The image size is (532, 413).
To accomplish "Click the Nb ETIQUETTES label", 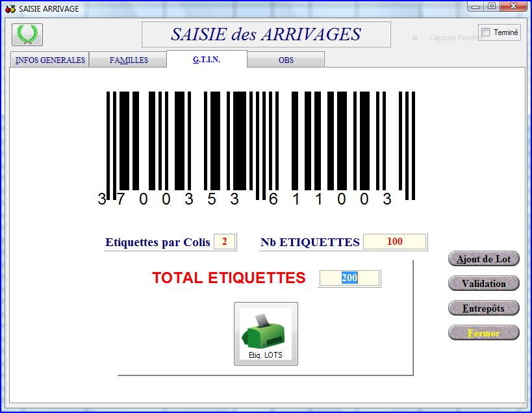I will coord(310,242).
